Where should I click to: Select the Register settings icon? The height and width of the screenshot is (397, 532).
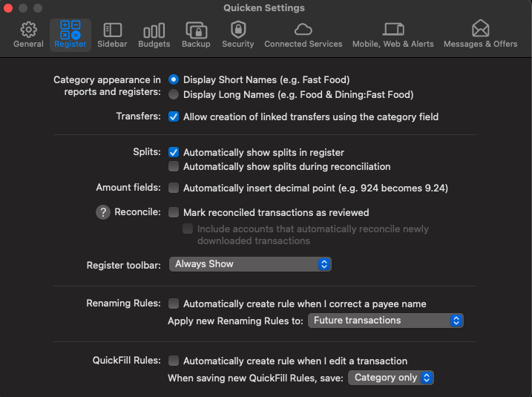(x=70, y=30)
